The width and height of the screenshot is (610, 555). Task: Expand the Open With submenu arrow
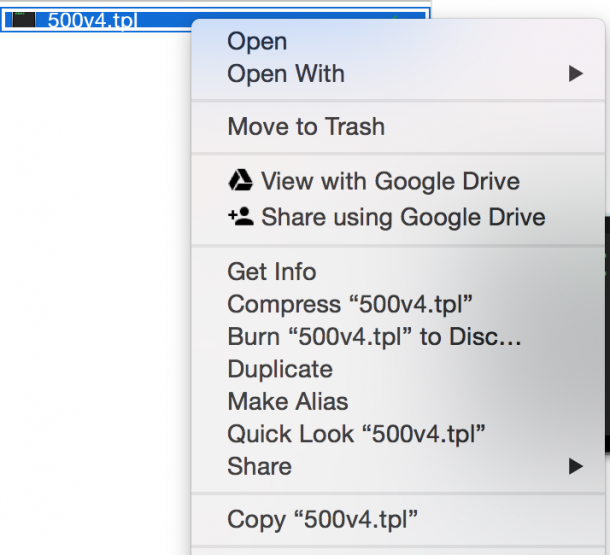point(575,74)
